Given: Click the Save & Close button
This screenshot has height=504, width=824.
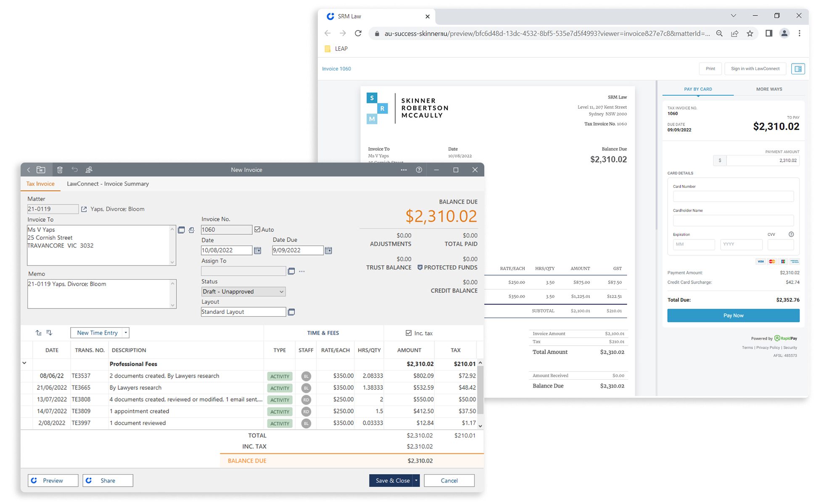Looking at the screenshot, I should coord(391,480).
